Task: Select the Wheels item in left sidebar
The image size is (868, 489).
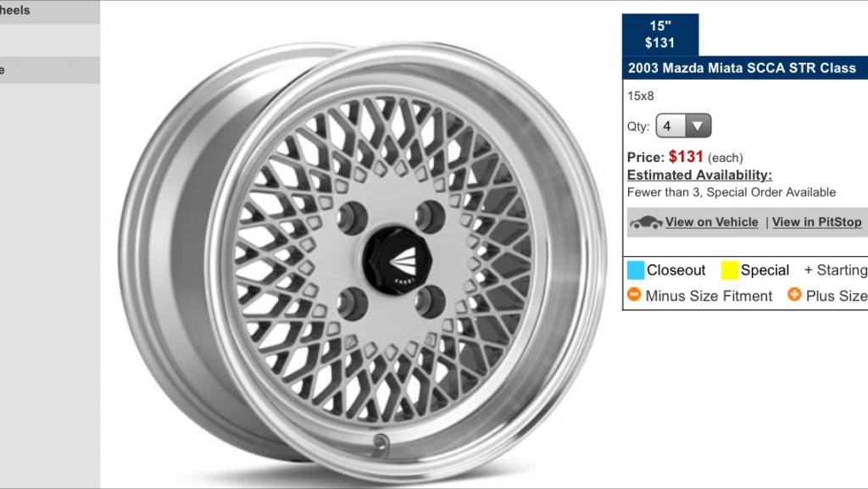Action: click(50, 12)
